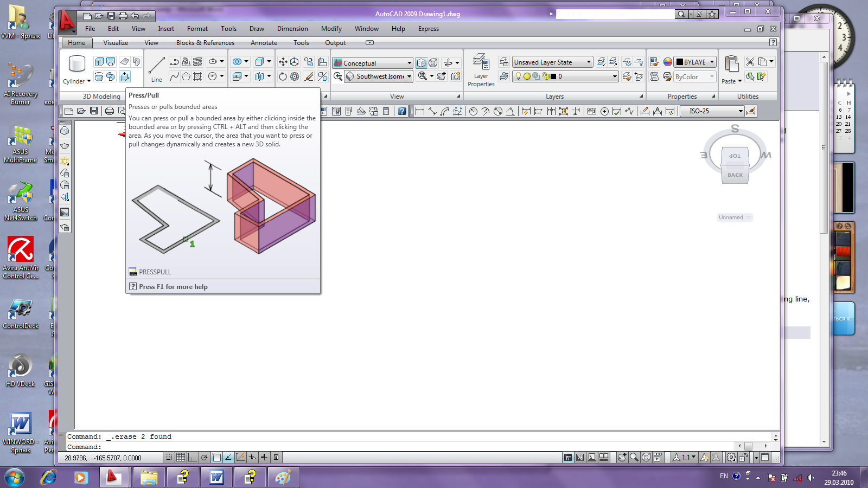This screenshot has width=868, height=488.
Task: Click the color wheel swatch in Properties panel
Action: (x=668, y=62)
